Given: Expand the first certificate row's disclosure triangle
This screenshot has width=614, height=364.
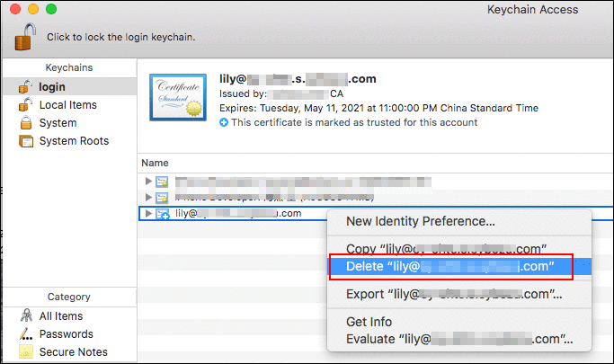Looking at the screenshot, I should click(148, 182).
